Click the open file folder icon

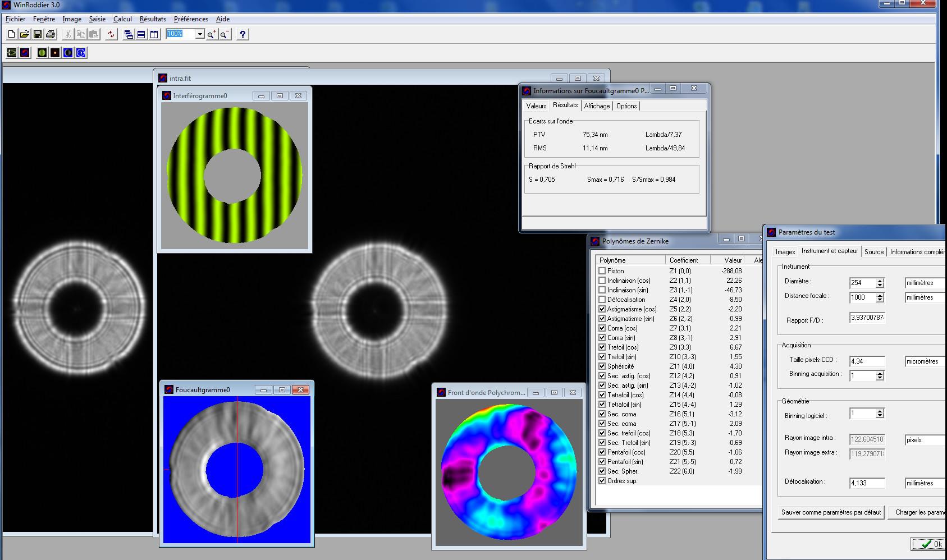pyautogui.click(x=24, y=34)
